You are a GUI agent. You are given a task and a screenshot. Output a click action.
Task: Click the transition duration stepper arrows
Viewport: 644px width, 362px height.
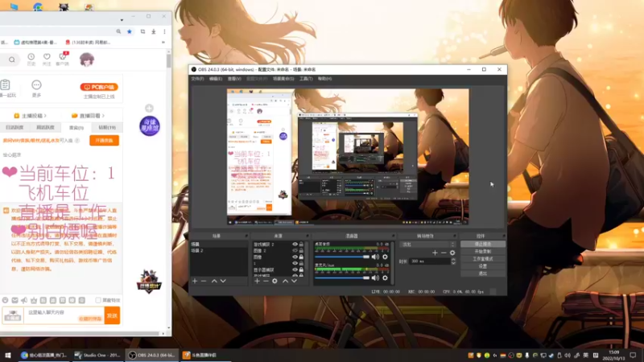coord(453,261)
